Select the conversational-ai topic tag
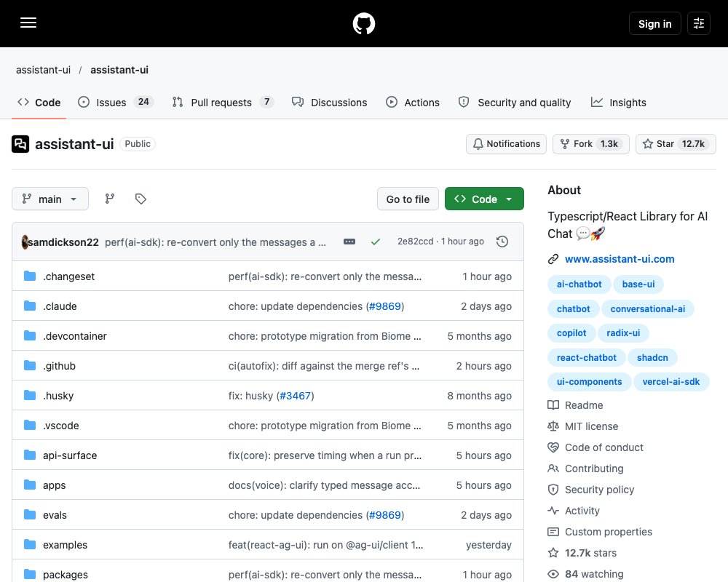Screen dimensions: 728x582 point(648,308)
